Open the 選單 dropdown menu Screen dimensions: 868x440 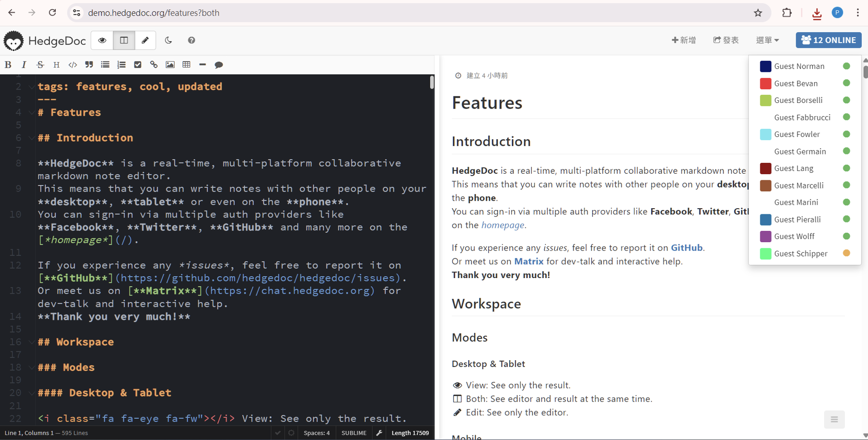pyautogui.click(x=767, y=40)
